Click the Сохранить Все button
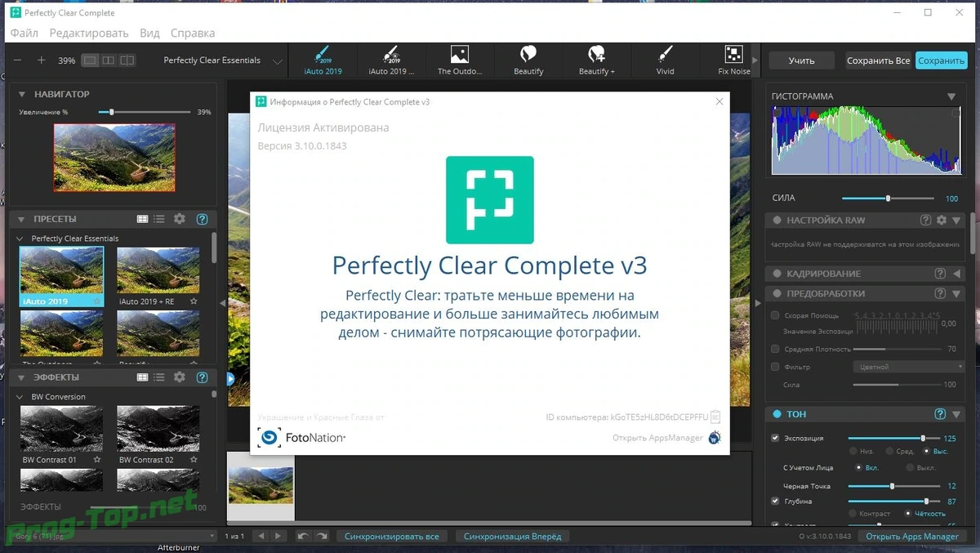Viewport: 980px width, 553px height. click(878, 60)
